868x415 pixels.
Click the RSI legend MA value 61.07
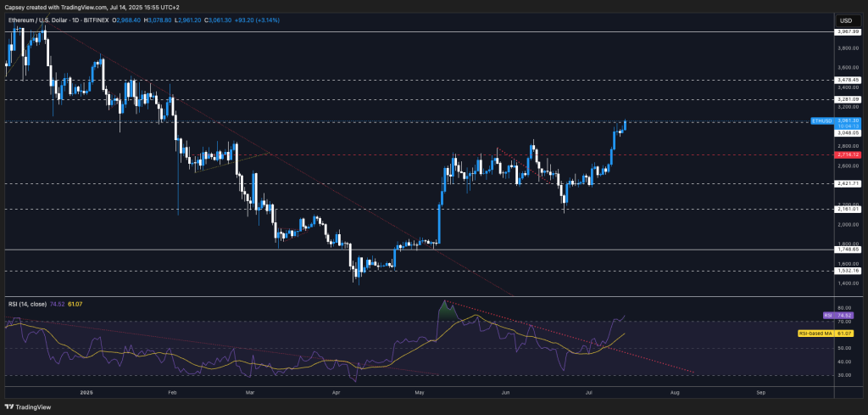[75, 304]
